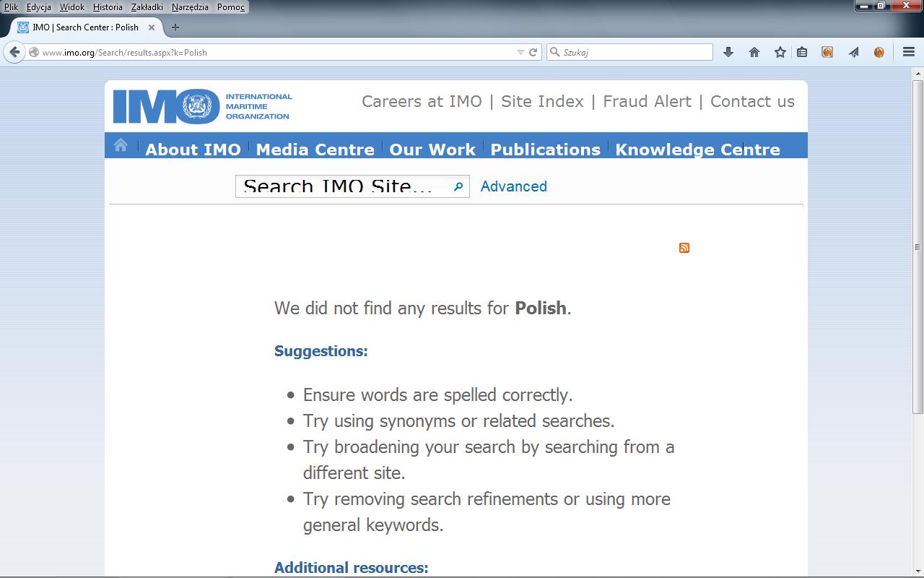
Task: Click the Szukaj browser search field
Action: tap(630, 52)
